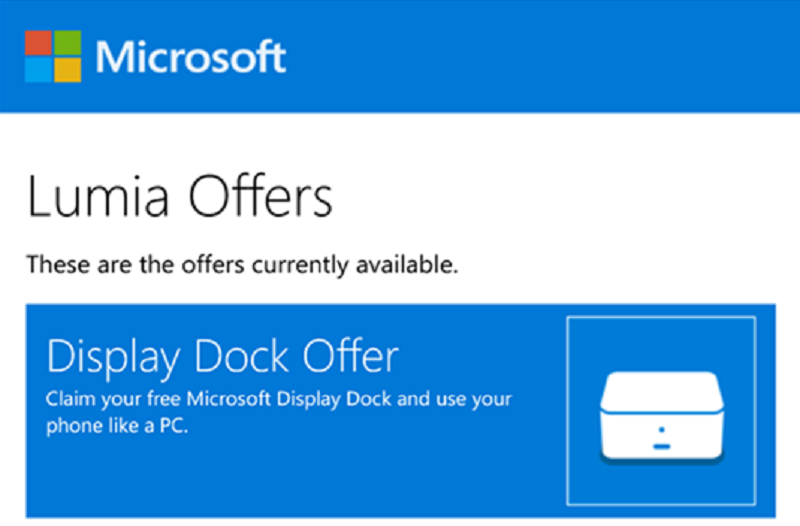Open the Display Dock Offer title link
This screenshot has width=800, height=526.
pos(222,357)
